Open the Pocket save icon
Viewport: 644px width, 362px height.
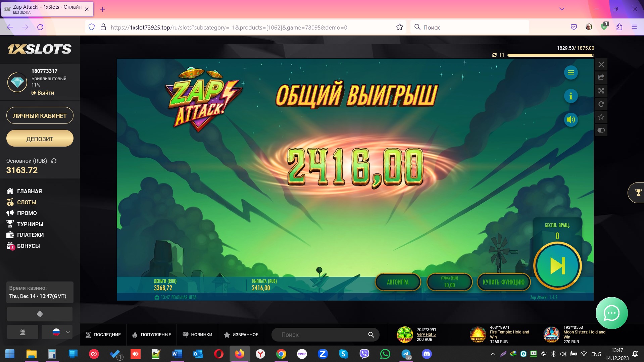pyautogui.click(x=574, y=27)
